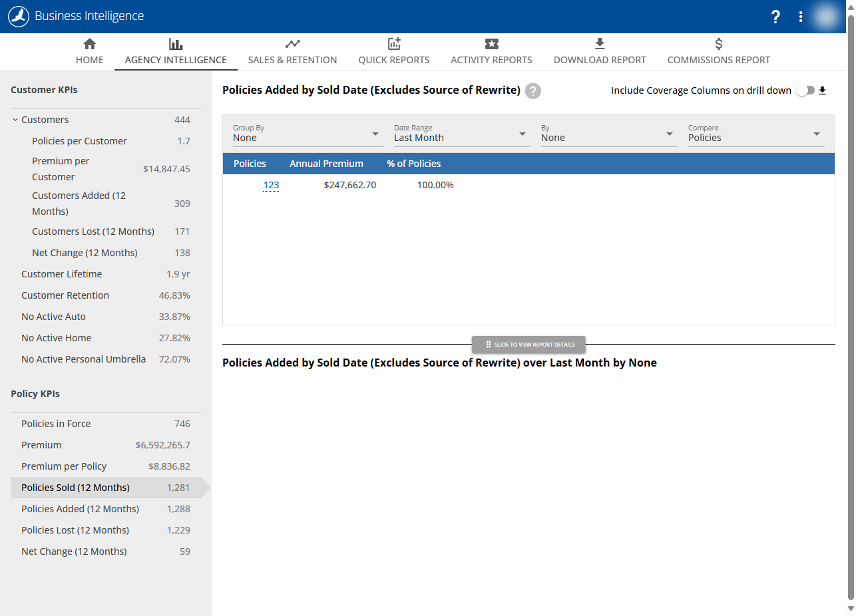Click the Annual Premium column header

point(326,164)
